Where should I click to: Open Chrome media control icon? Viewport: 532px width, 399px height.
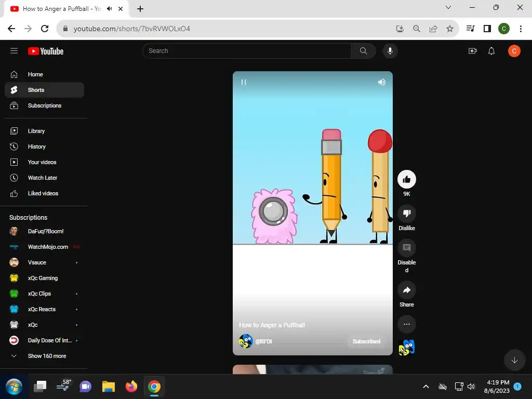tap(470, 29)
